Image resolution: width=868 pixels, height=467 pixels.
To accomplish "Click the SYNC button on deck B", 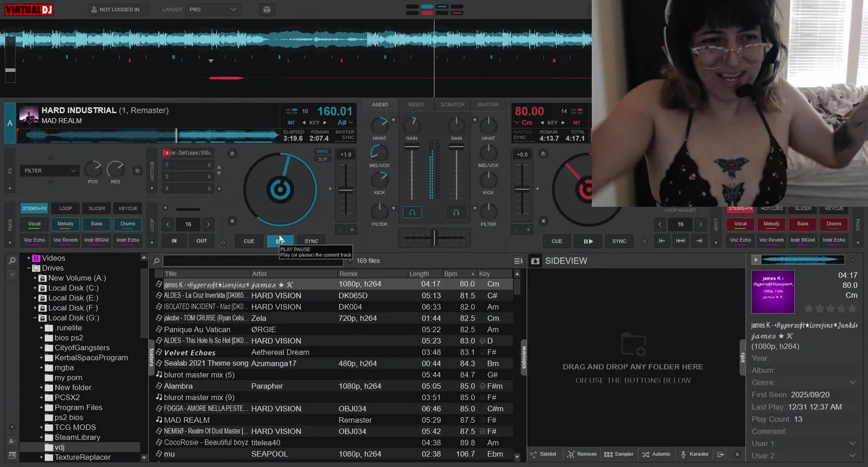I will point(619,241).
